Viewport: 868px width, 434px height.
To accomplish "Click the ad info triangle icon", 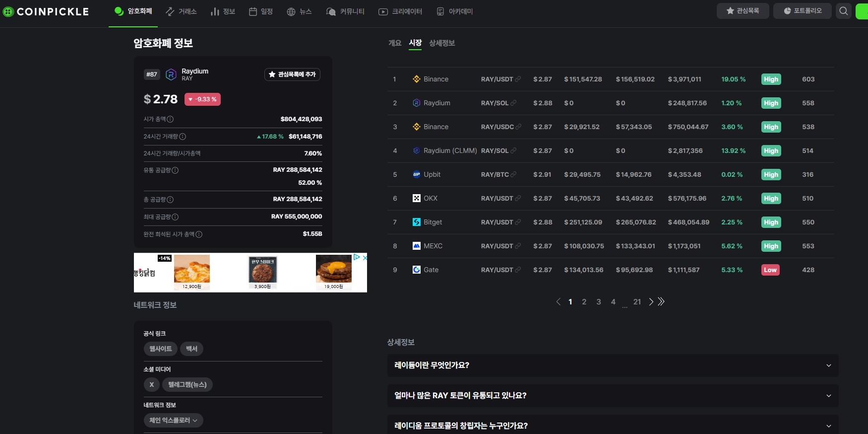I will click(357, 257).
